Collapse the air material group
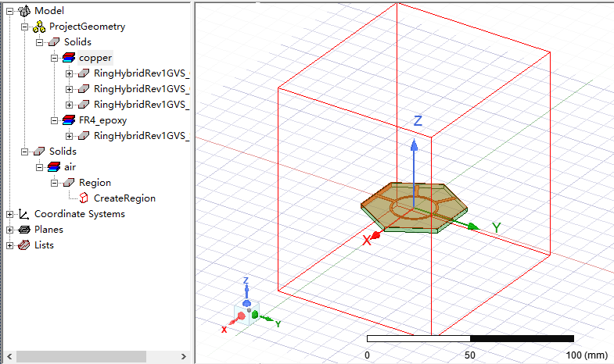This screenshot has width=614, height=364. pyautogui.click(x=40, y=167)
